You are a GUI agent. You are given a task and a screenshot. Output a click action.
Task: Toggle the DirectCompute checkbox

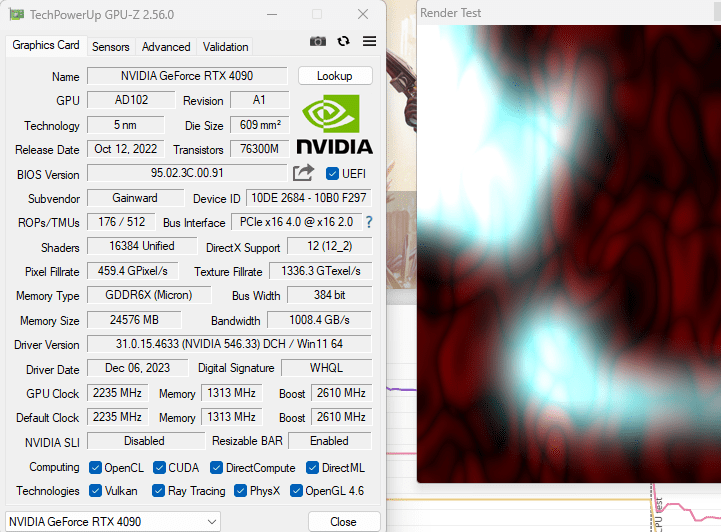(x=217, y=468)
